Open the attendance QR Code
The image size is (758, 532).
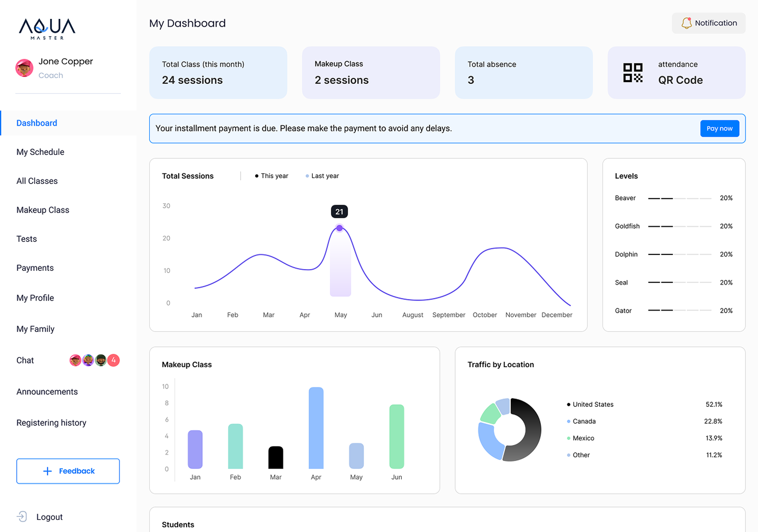point(676,73)
